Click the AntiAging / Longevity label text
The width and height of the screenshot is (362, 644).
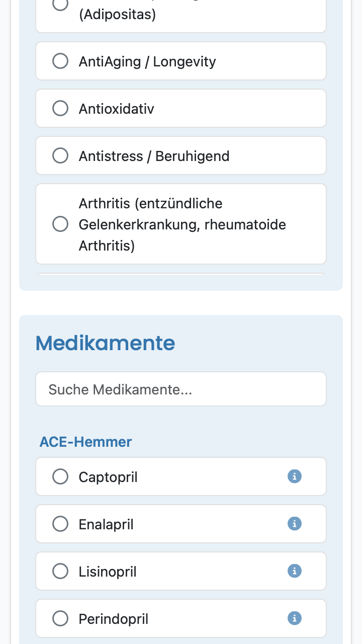(147, 62)
